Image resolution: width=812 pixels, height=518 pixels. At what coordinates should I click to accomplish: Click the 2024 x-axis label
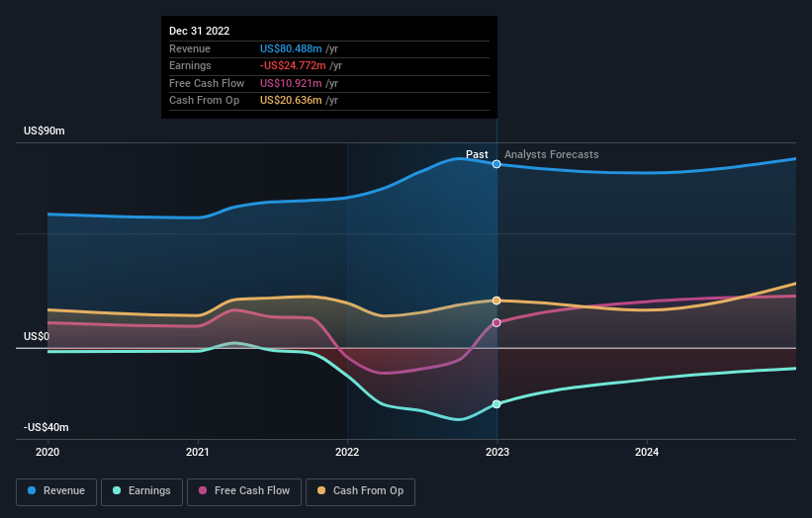(647, 453)
